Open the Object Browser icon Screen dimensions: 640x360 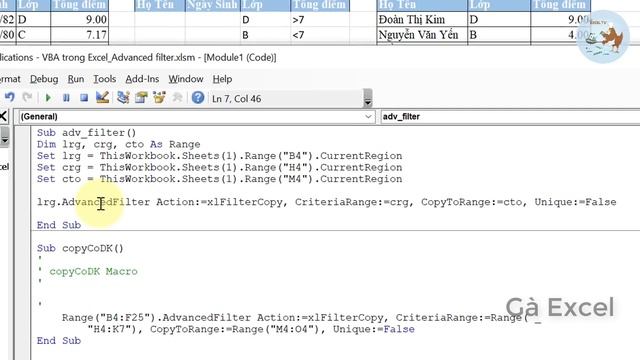pos(159,98)
